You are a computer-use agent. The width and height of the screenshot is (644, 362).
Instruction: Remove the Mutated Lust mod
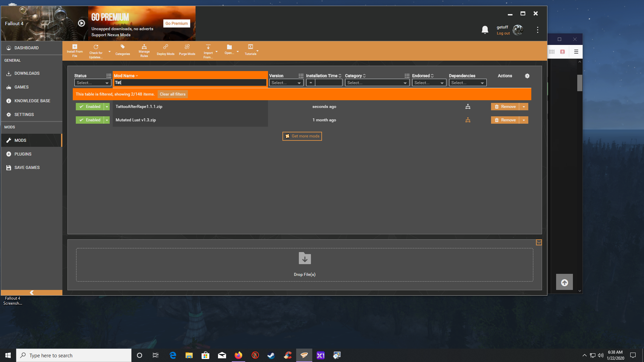point(505,120)
